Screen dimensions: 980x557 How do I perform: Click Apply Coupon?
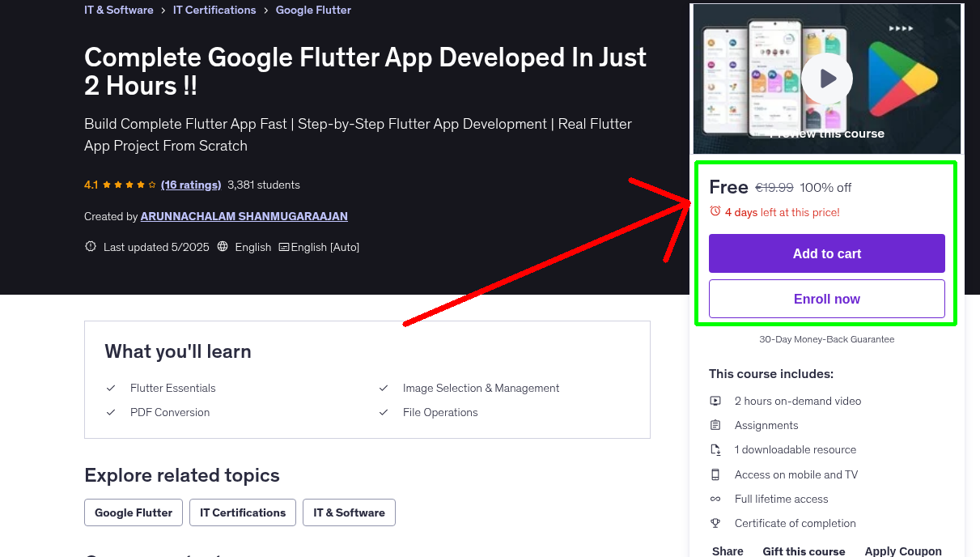coord(903,551)
